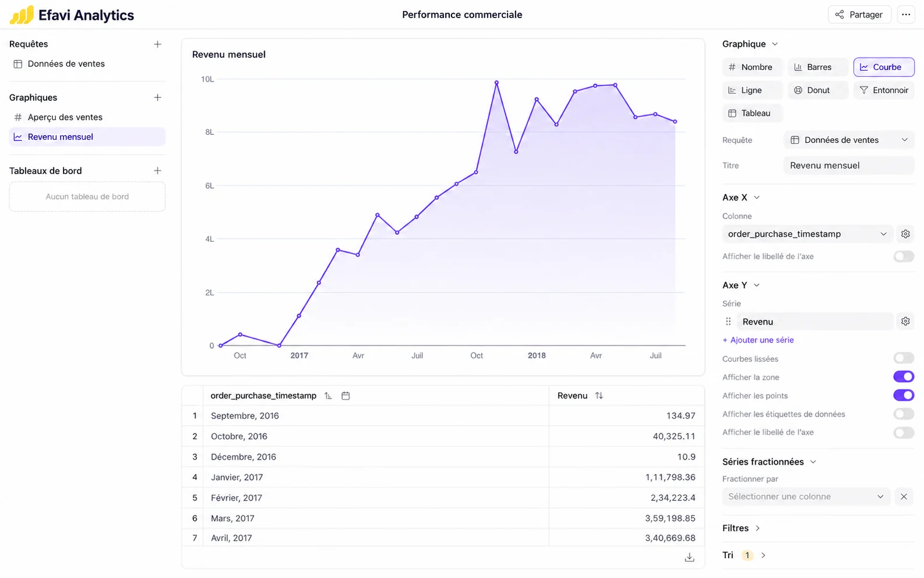The width and height of the screenshot is (924, 578).
Task: Click the Efavi Analytics logo icon
Action: (22, 15)
